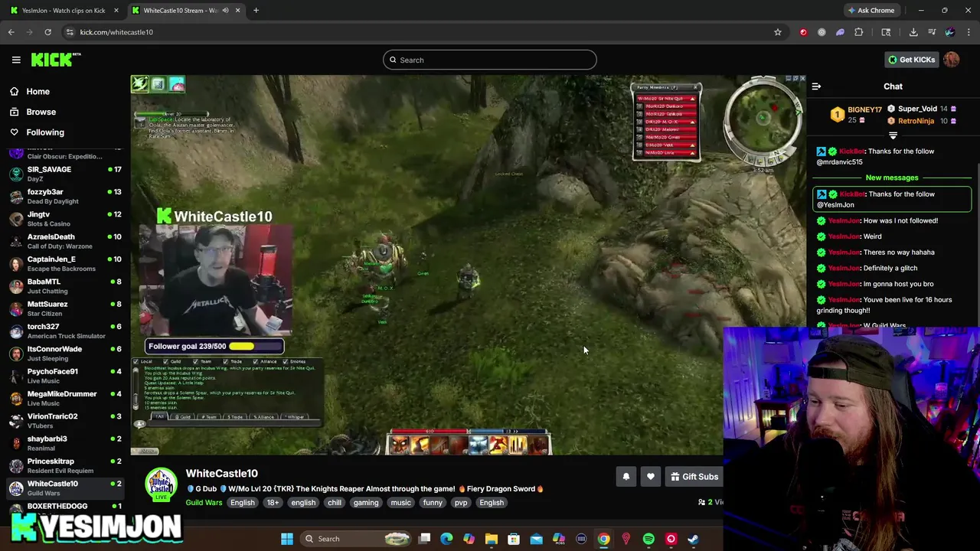
Task: Open Spotify from the taskbar
Action: 648,539
